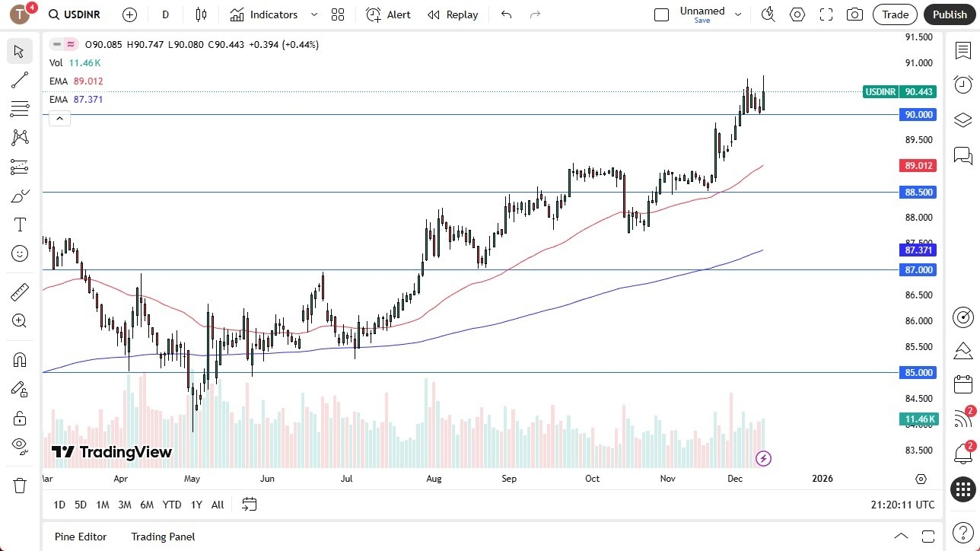Open the Alerts clock panel on the right

(962, 84)
